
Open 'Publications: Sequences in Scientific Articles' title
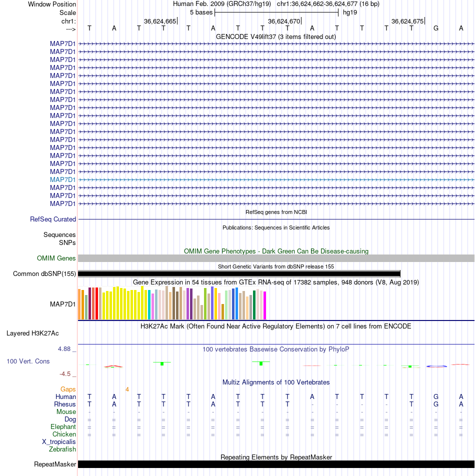276,227
